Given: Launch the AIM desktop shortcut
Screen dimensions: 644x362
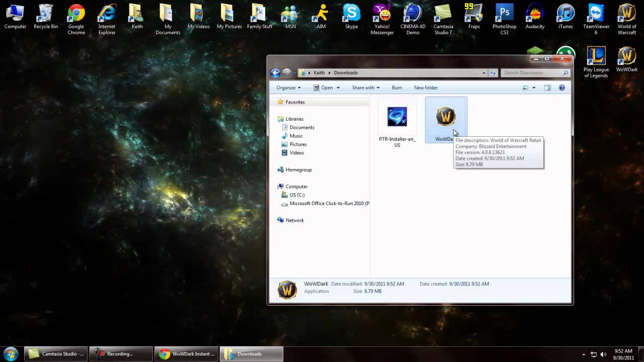Looking at the screenshot, I should (321, 17).
